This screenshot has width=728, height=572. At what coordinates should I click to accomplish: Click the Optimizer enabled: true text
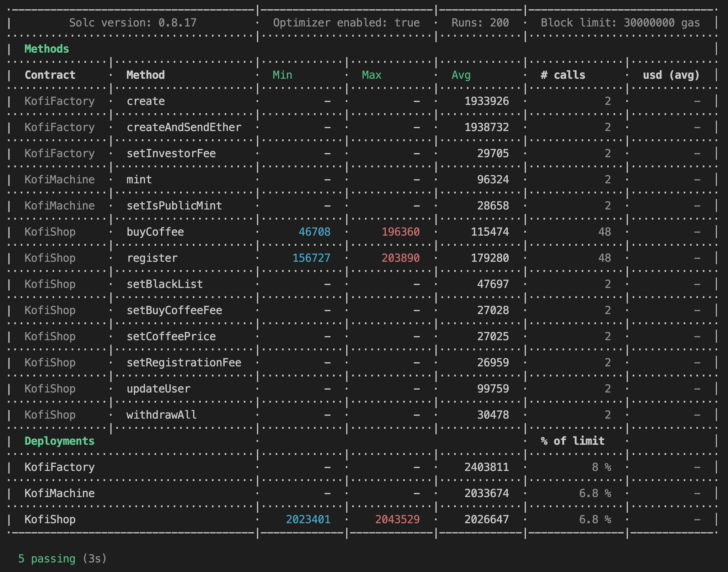(346, 23)
